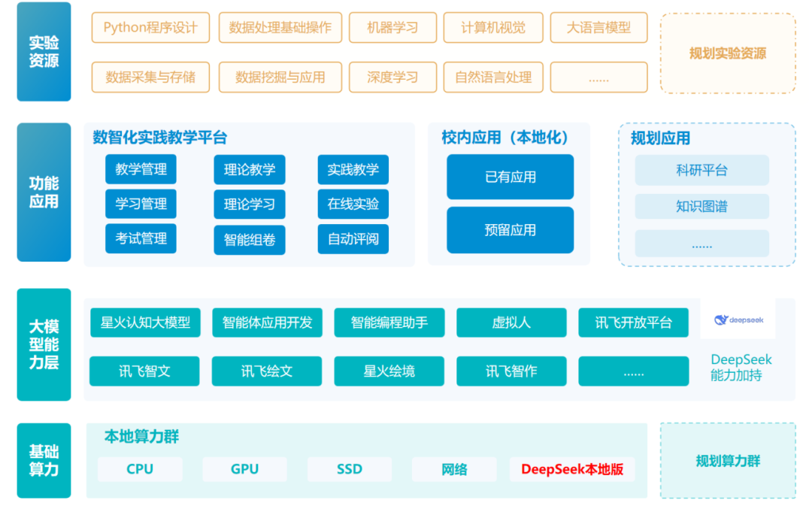Toggle DeepSeek本地版 in 本地算力群
Image resolution: width=812 pixels, height=509 pixels.
[x=571, y=469]
